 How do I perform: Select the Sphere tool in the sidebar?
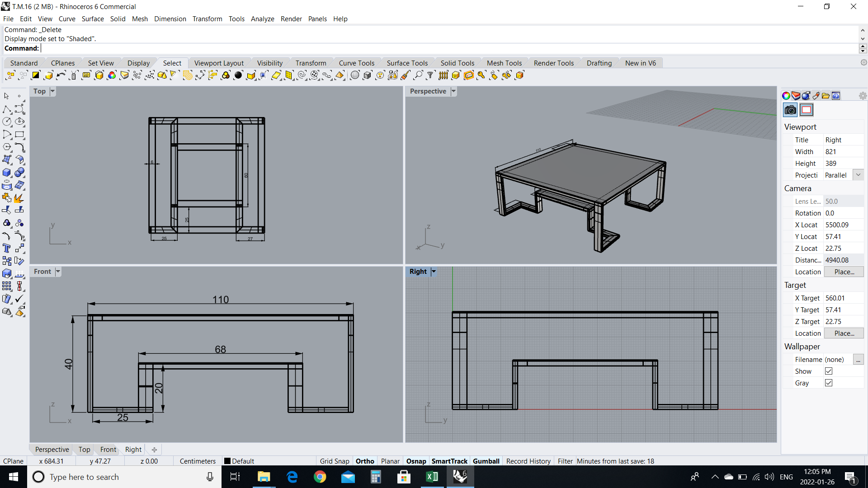[x=20, y=172]
